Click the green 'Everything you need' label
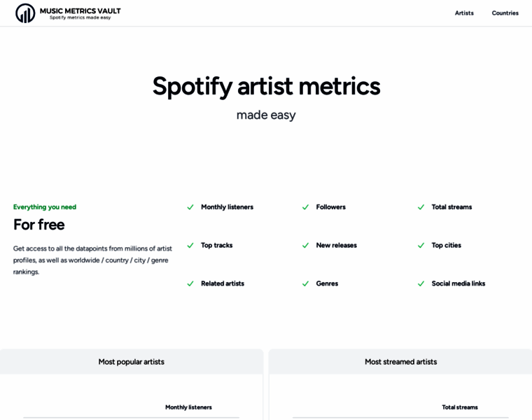Image resolution: width=532 pixels, height=420 pixels. pyautogui.click(x=45, y=207)
